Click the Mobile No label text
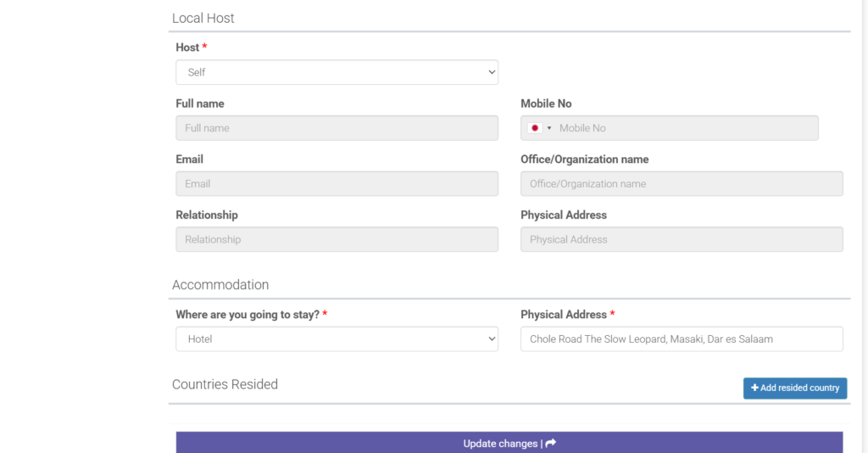Image resolution: width=868 pixels, height=453 pixels. point(546,103)
